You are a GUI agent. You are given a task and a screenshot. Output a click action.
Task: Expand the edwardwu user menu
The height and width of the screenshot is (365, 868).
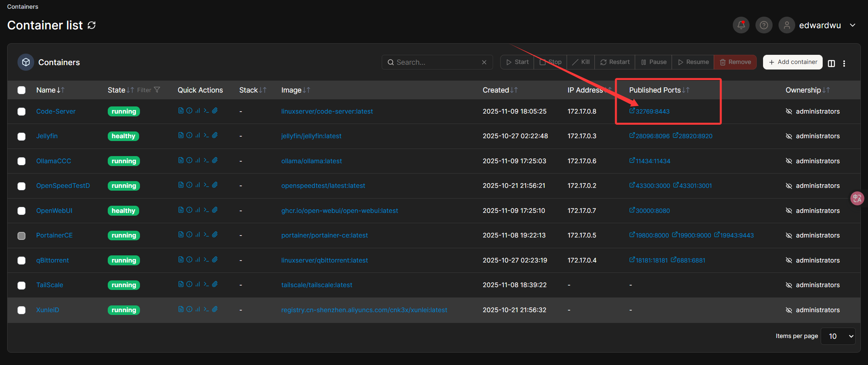click(x=852, y=25)
